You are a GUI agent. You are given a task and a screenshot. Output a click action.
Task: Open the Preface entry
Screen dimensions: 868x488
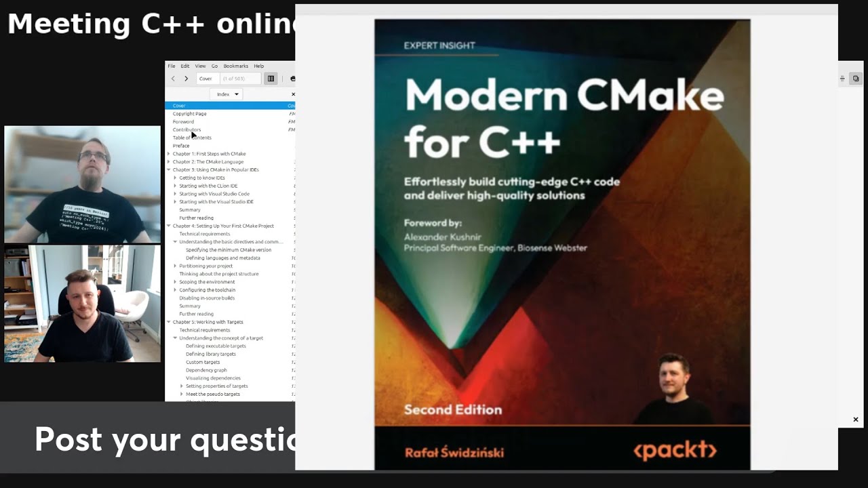coord(181,146)
